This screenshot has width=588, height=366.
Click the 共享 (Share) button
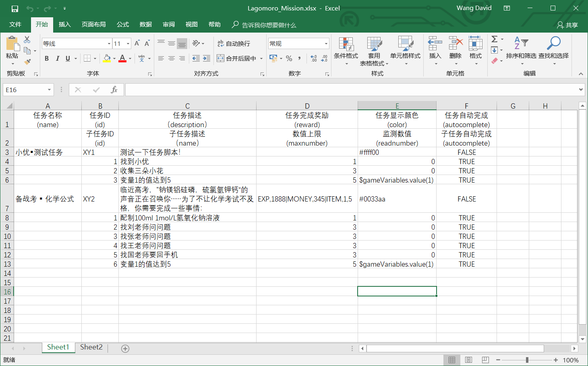(x=567, y=25)
